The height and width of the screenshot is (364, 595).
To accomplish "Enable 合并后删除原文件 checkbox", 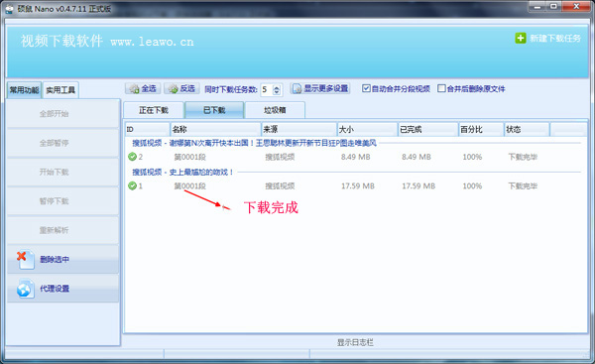I will pos(441,88).
